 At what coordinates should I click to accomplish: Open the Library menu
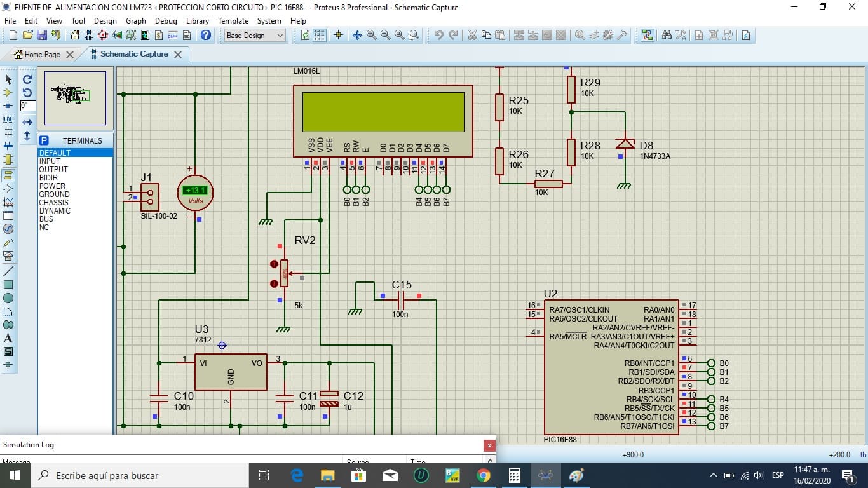coord(198,21)
